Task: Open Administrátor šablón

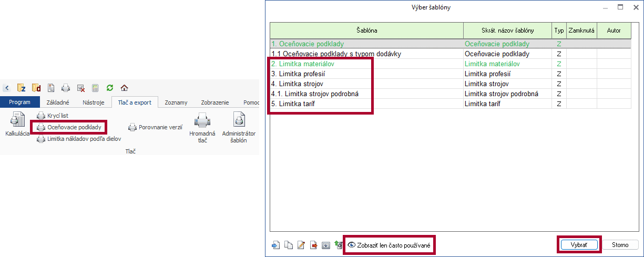Action: 238,122
